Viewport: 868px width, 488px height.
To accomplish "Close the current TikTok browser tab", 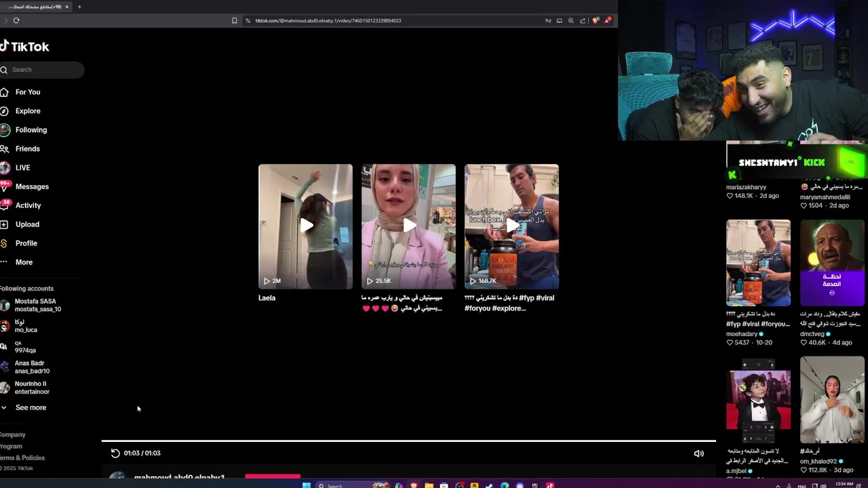I will pyautogui.click(x=66, y=7).
